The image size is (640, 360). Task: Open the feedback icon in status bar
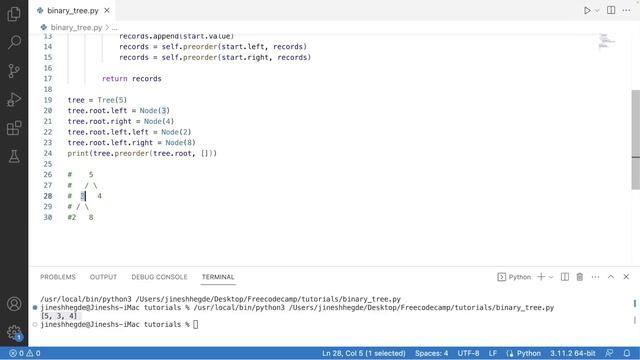click(x=609, y=353)
